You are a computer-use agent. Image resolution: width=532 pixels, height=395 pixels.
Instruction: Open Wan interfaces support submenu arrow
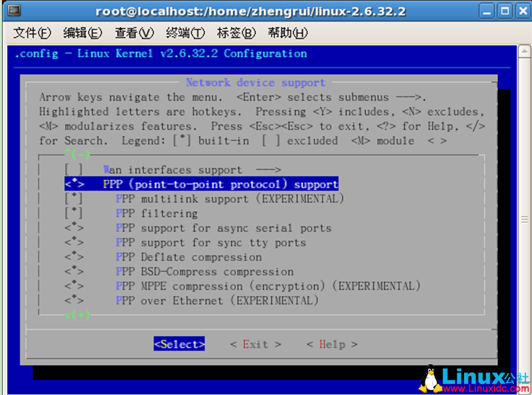tap(268, 170)
